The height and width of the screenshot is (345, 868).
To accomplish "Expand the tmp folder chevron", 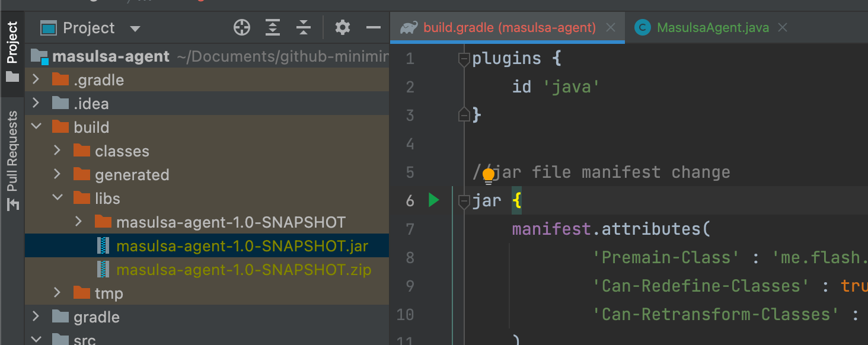I will click(x=57, y=293).
